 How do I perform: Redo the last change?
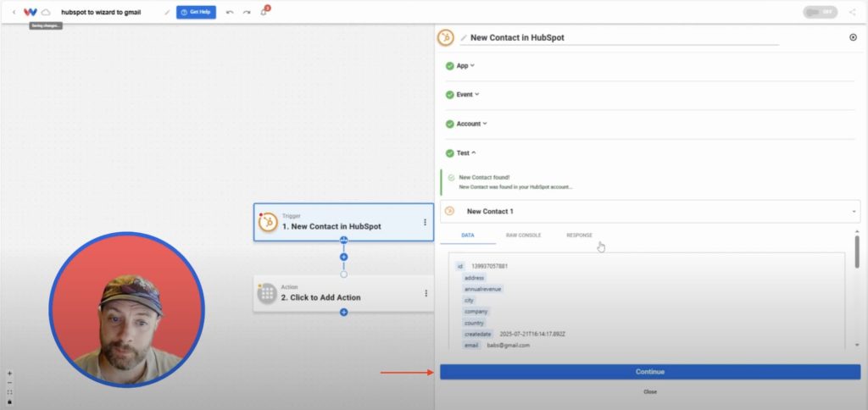[x=247, y=12]
